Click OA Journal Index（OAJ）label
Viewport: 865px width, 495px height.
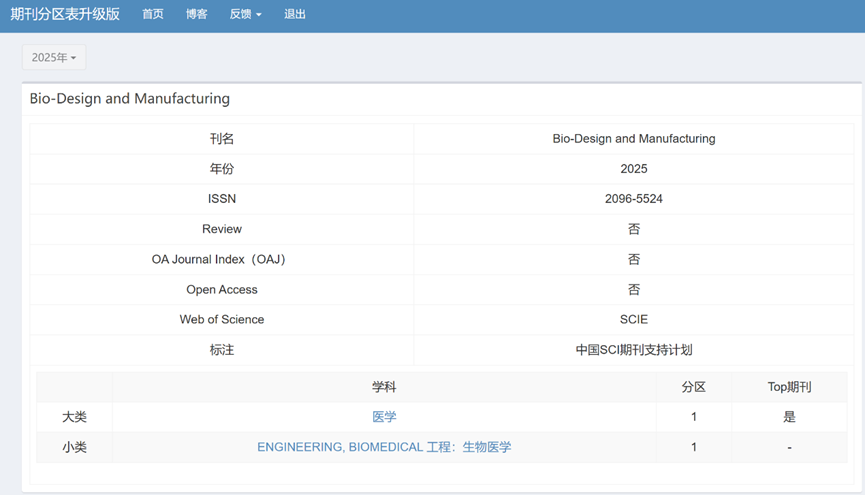click(218, 259)
